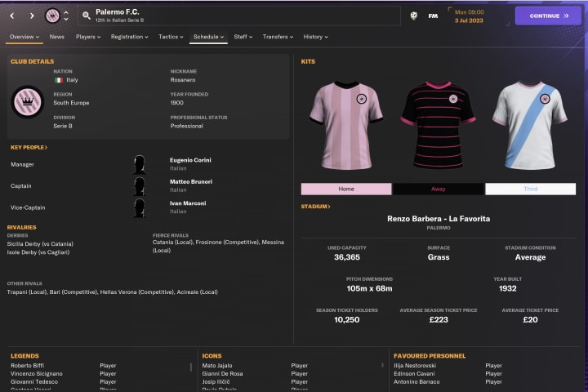The image size is (588, 392).
Task: Open the History dropdown menu
Action: click(x=315, y=37)
